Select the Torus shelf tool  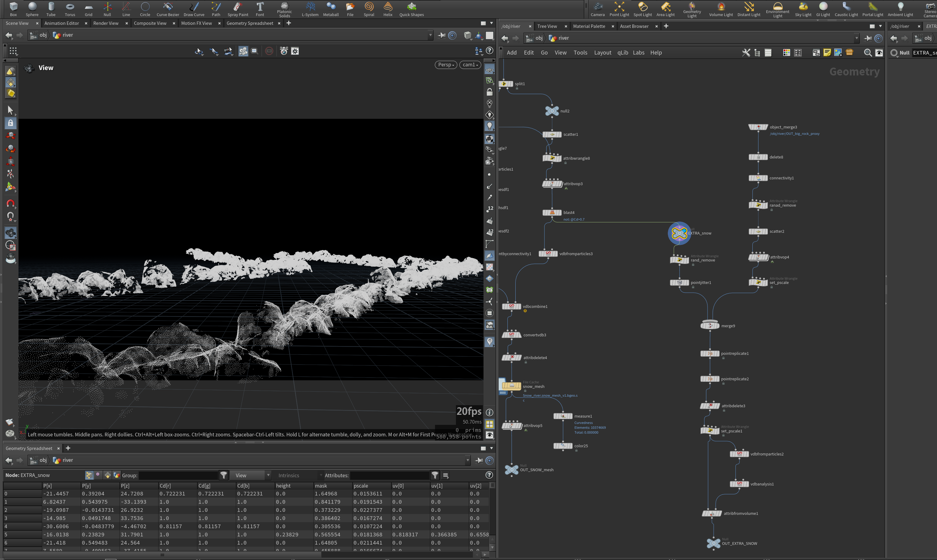coord(70,9)
